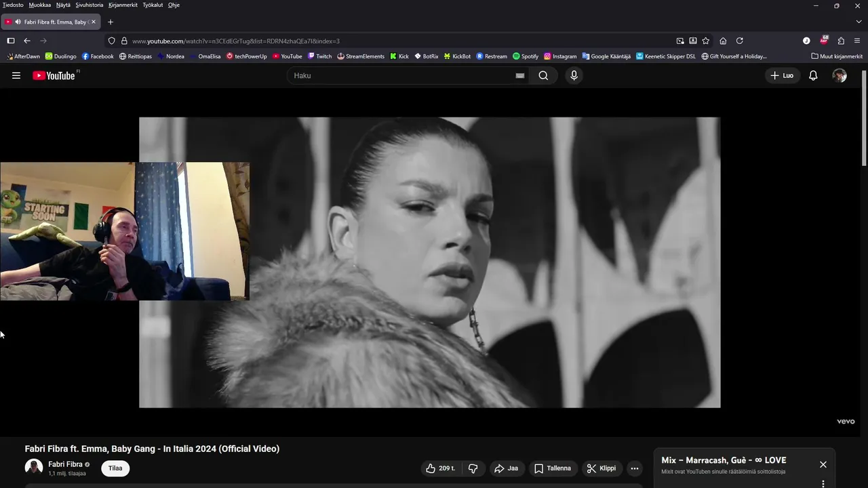Click the page vertical scrollbar thumb

click(864, 117)
